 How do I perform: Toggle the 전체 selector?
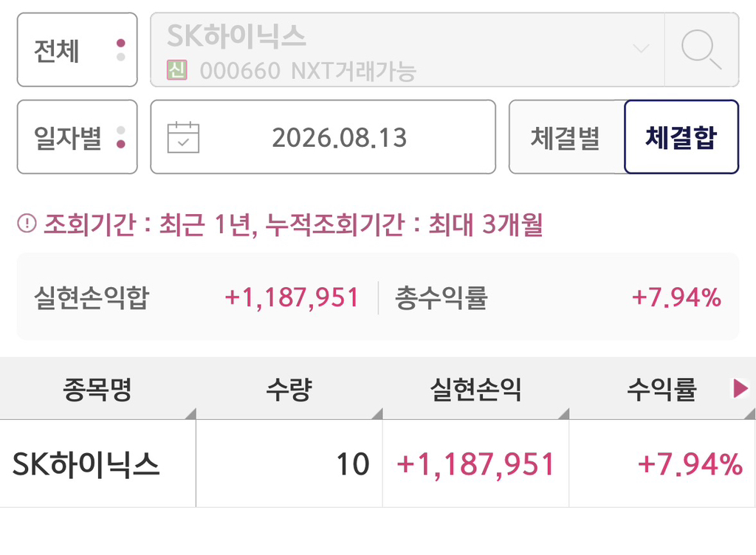pyautogui.click(x=77, y=50)
